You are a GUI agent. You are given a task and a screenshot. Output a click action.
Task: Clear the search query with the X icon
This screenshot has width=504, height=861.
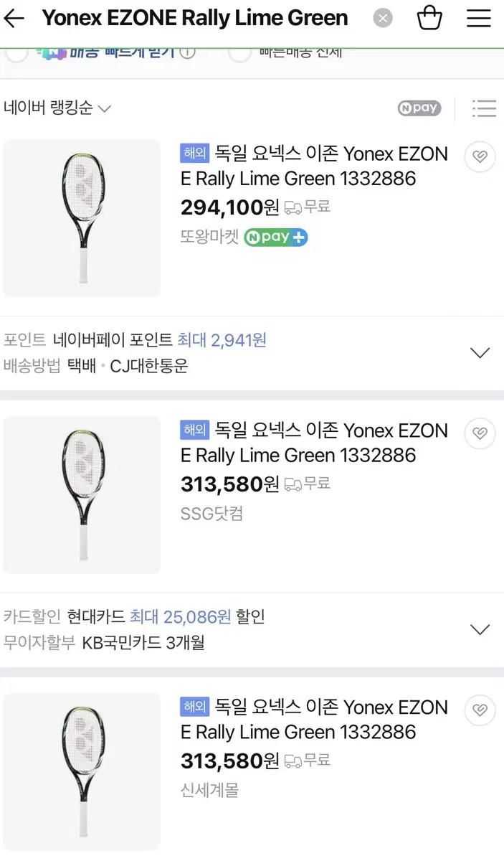click(x=383, y=19)
